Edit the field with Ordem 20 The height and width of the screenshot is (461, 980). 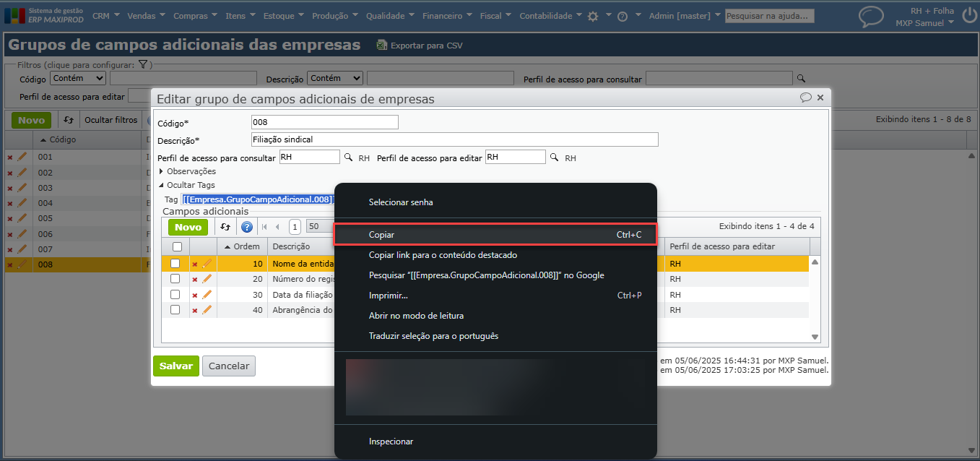click(x=207, y=279)
